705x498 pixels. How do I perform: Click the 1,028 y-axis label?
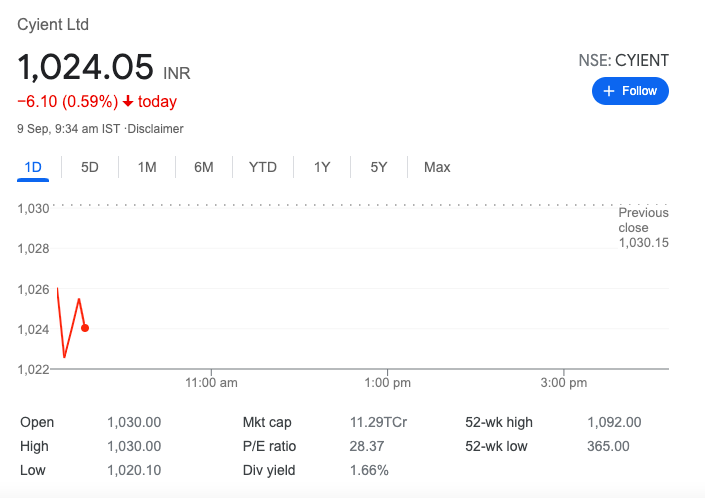click(33, 249)
